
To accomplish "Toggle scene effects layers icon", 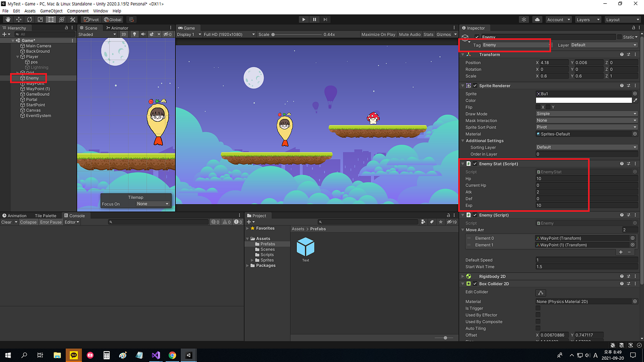I will tap(152, 34).
